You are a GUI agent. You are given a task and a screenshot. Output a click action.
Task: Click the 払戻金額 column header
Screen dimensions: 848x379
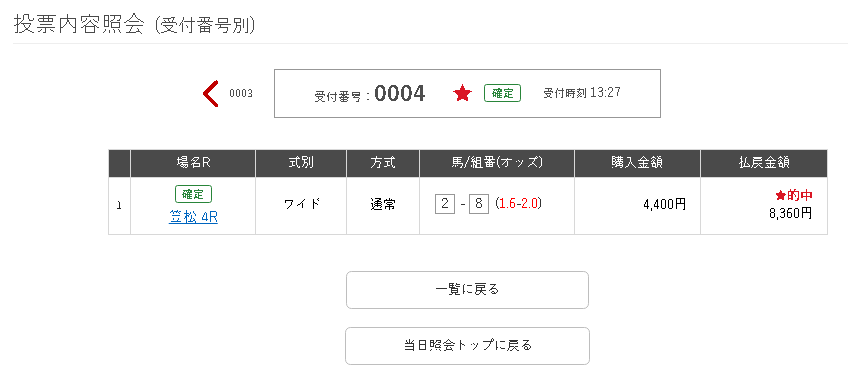(764, 163)
